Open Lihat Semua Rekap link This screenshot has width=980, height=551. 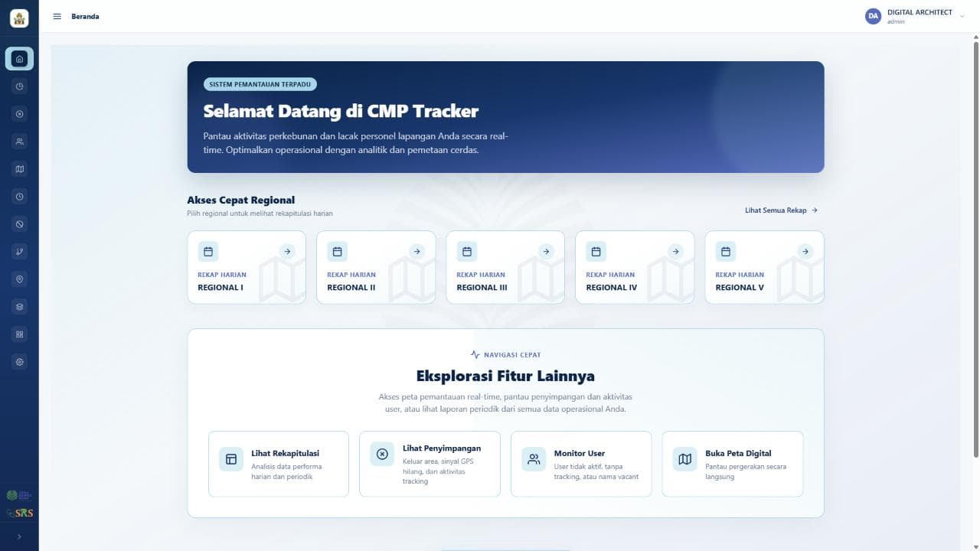(x=781, y=210)
